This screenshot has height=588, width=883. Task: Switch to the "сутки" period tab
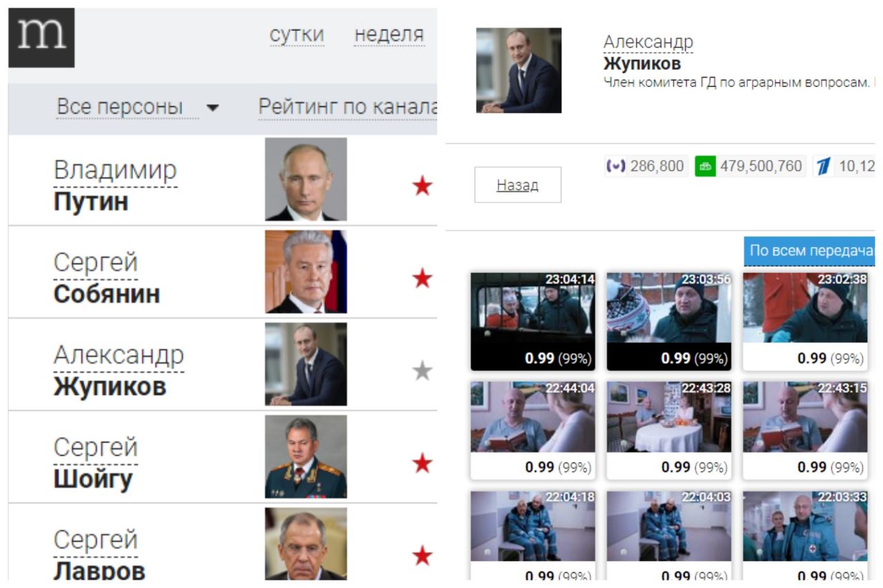[297, 35]
